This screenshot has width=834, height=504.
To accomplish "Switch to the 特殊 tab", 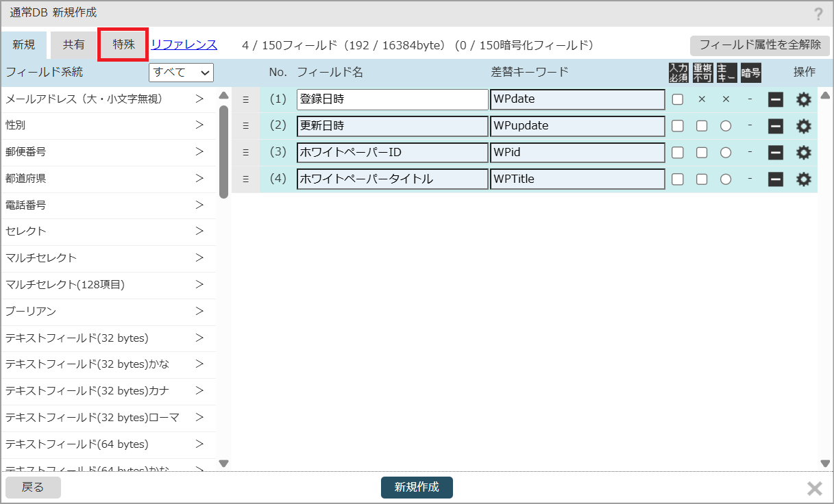I will click(123, 45).
